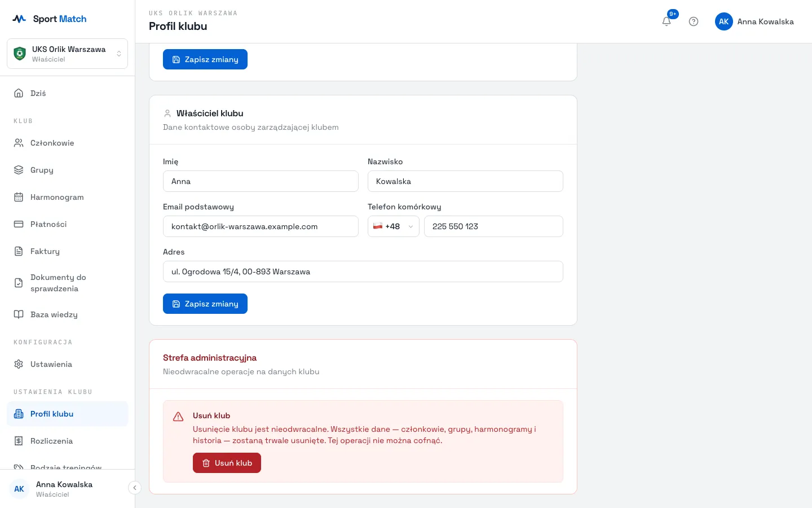Click the phone number field 225 550 123
812x508 pixels.
(493, 226)
